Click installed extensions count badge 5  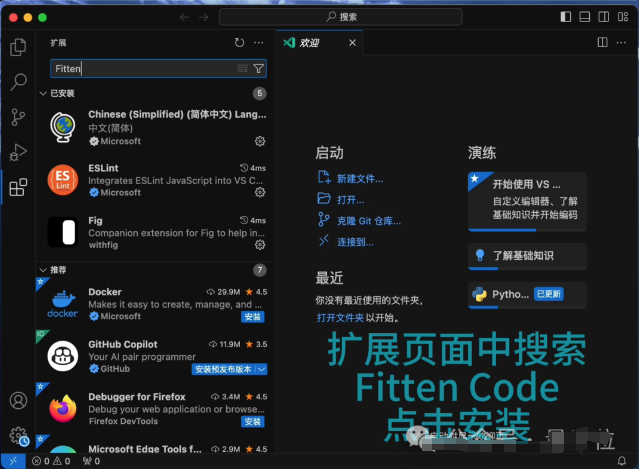260,93
